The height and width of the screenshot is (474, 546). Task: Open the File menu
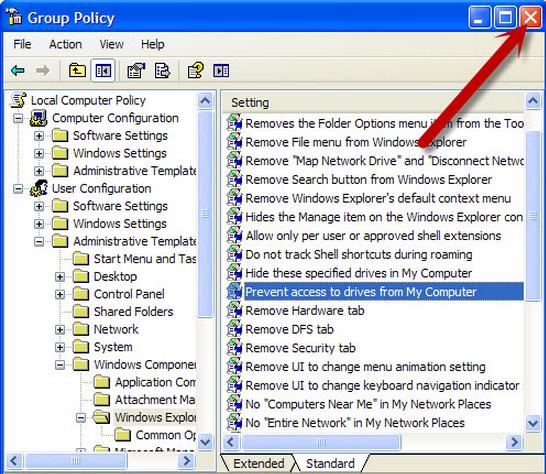(22, 44)
